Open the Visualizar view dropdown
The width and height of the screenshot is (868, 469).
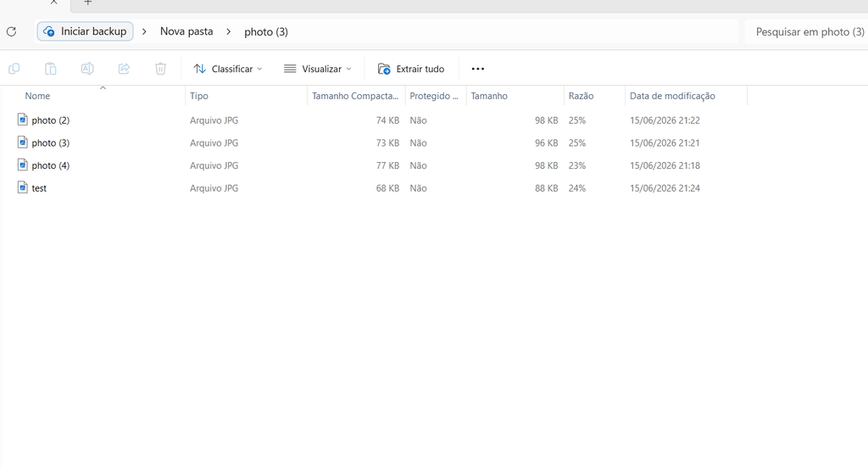(x=318, y=69)
